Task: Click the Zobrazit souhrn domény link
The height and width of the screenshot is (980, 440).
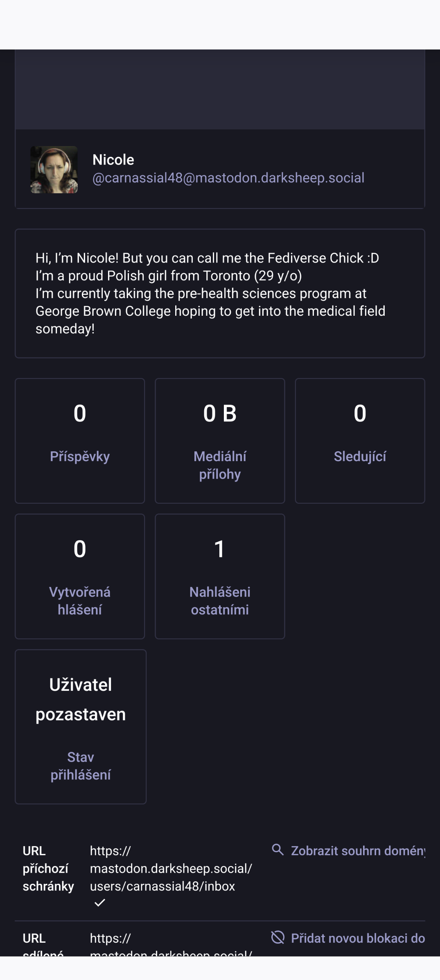Action: pos(358,851)
